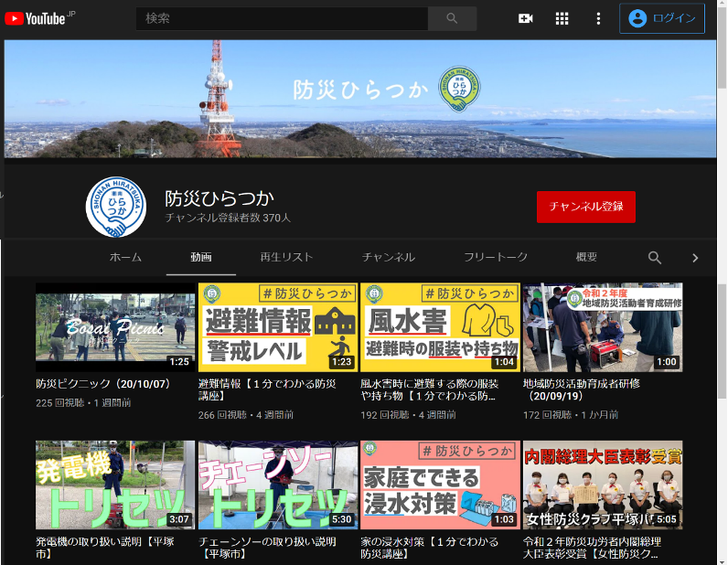Search within channel using tab-bar magnifier
Image resolution: width=728 pixels, height=565 pixels.
point(655,258)
